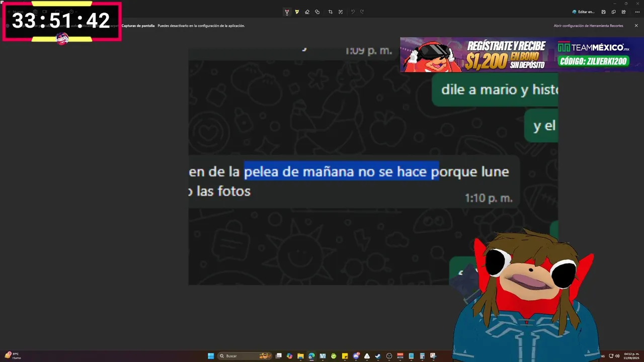Open the volume control in system tray
The image size is (644, 362).
tap(617, 356)
